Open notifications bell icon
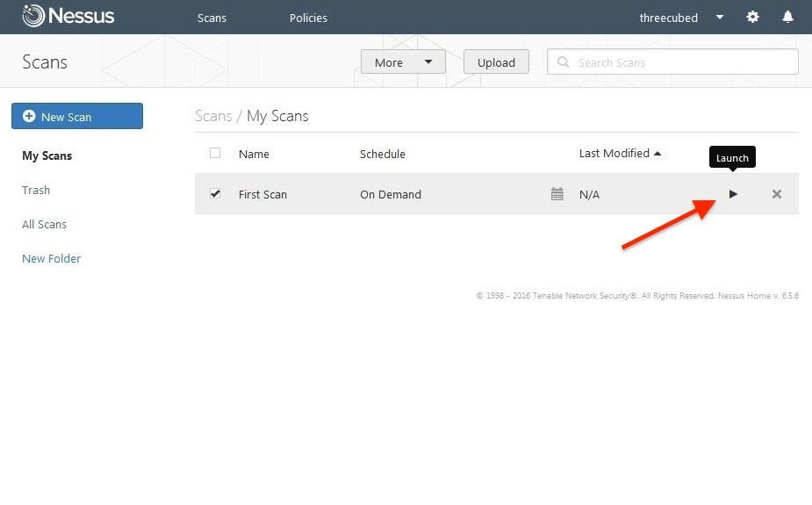 tap(788, 17)
